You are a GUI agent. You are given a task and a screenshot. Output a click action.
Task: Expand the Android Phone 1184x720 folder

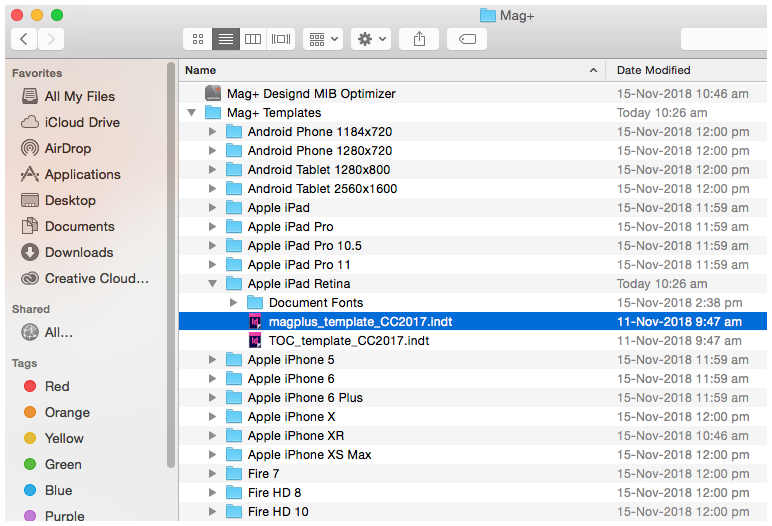coord(212,132)
